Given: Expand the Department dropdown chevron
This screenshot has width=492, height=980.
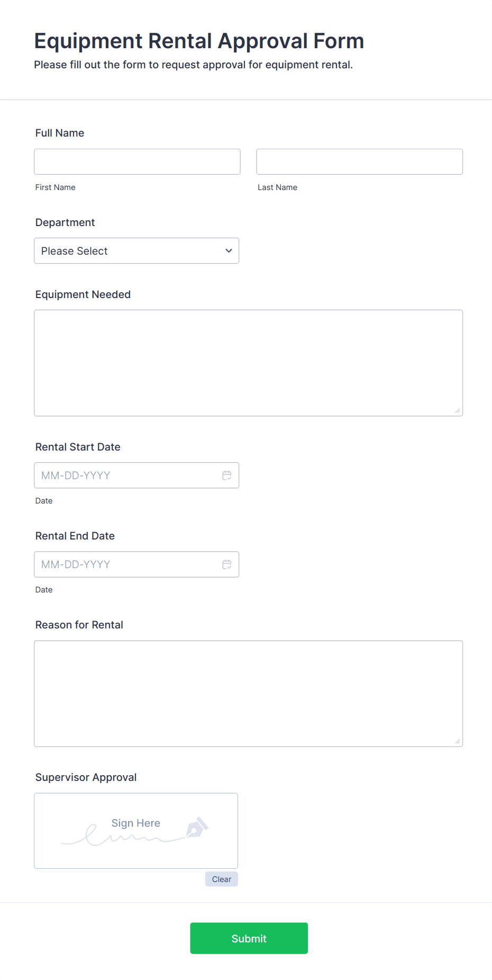Looking at the screenshot, I should point(229,251).
